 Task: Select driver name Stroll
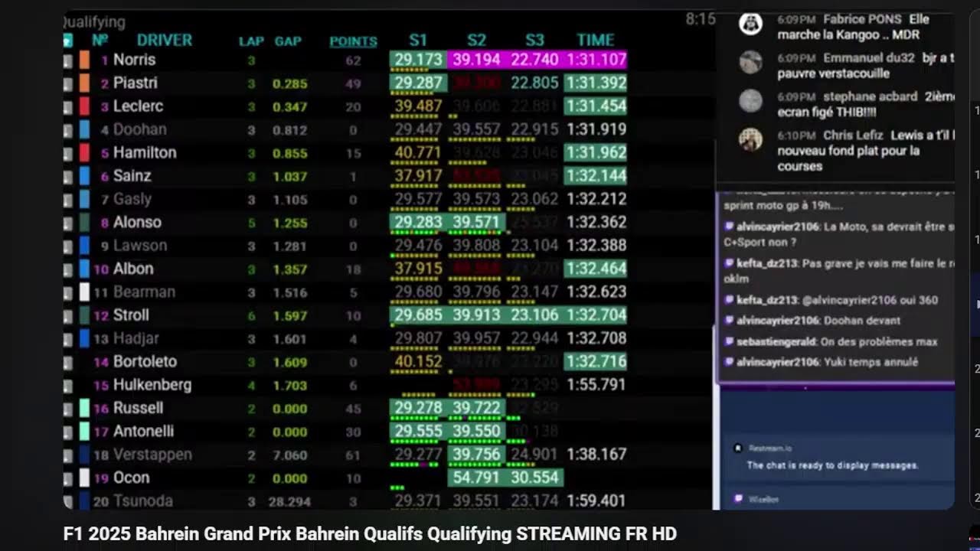click(131, 315)
